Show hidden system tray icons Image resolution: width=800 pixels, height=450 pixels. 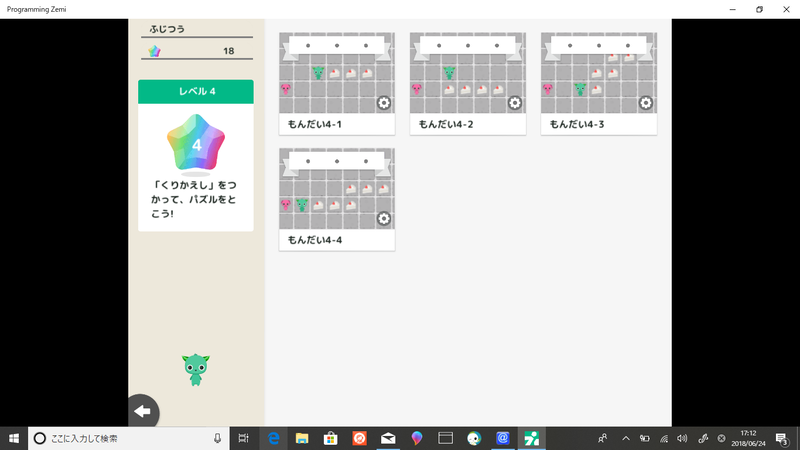pyautogui.click(x=626, y=438)
